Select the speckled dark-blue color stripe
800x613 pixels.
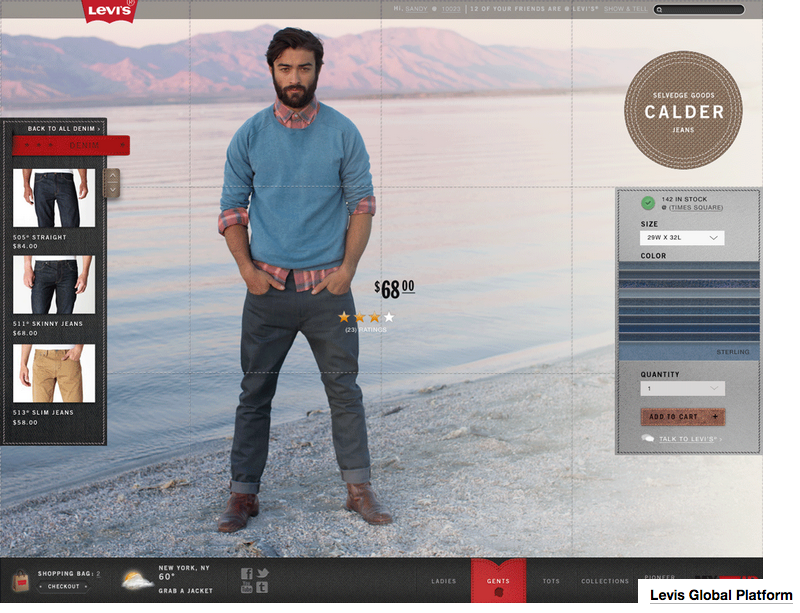click(689, 284)
